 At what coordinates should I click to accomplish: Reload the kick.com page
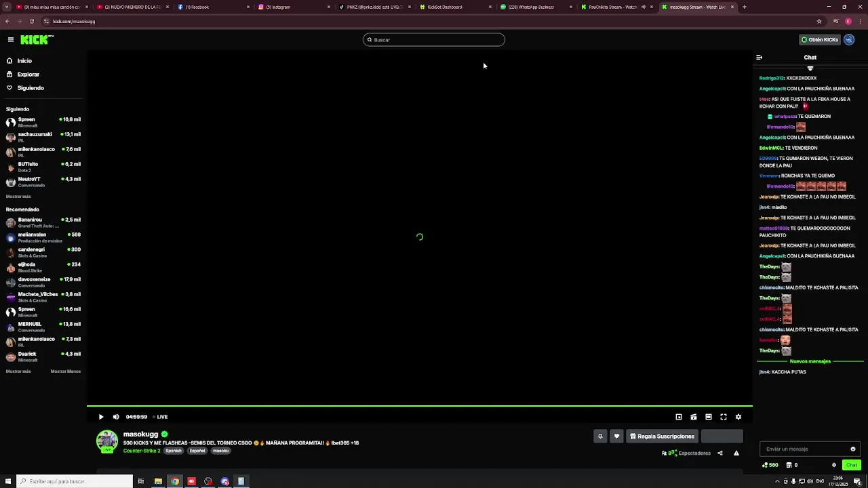click(x=31, y=21)
